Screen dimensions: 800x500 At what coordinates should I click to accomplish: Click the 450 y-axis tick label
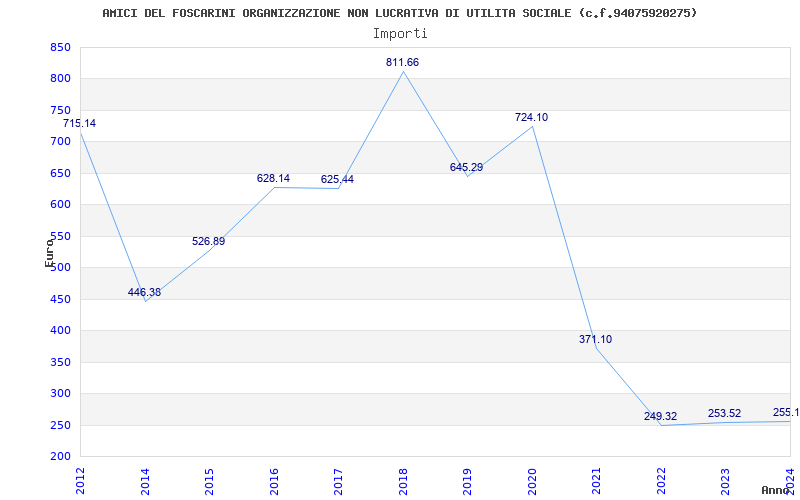(60, 299)
